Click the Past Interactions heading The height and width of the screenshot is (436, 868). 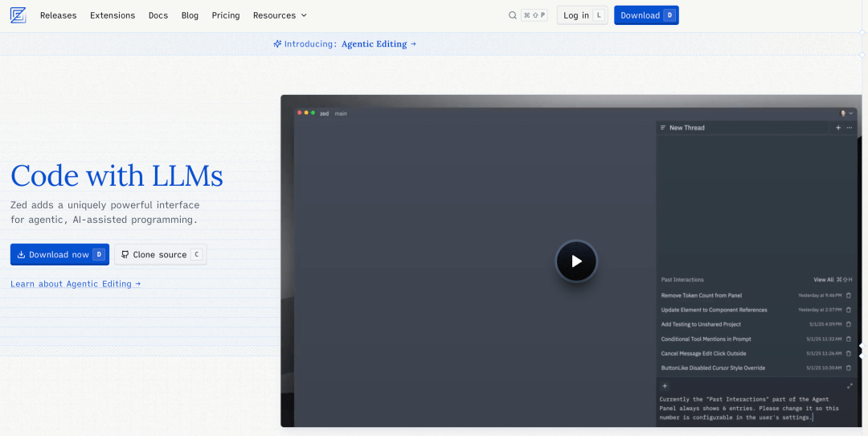(x=682, y=280)
